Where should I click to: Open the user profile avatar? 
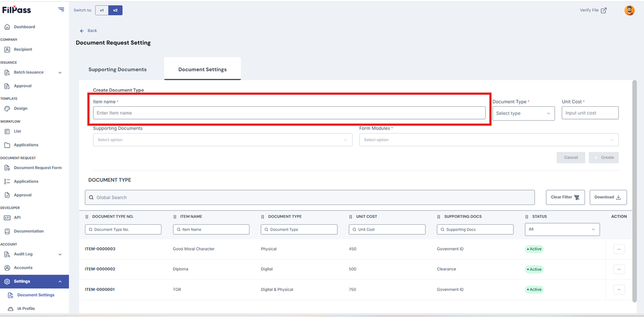pyautogui.click(x=630, y=10)
